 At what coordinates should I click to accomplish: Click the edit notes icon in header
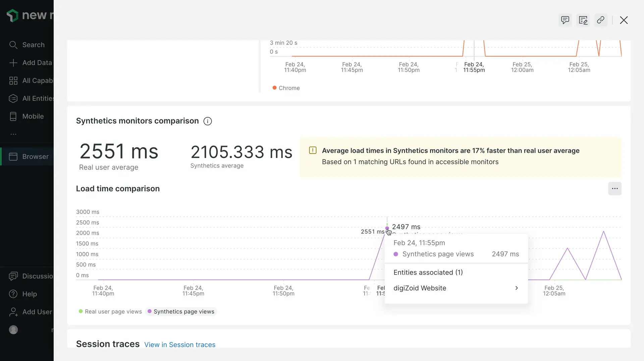click(583, 20)
